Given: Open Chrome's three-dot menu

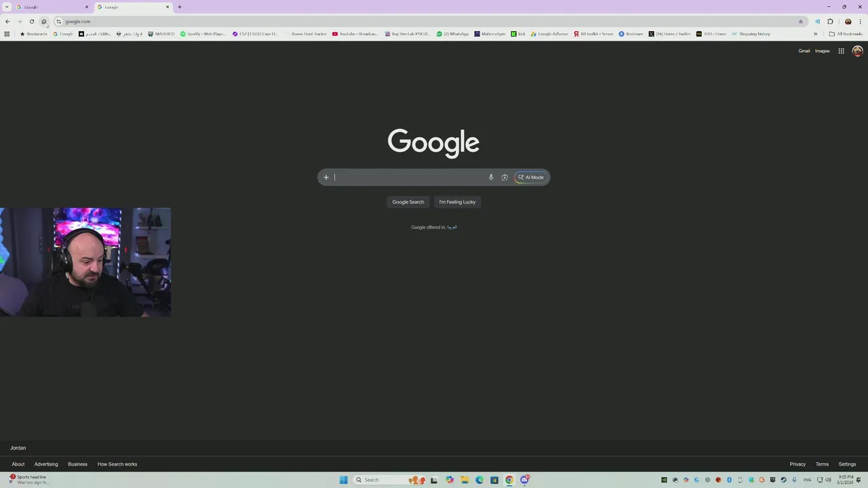Looking at the screenshot, I should click(x=860, y=22).
